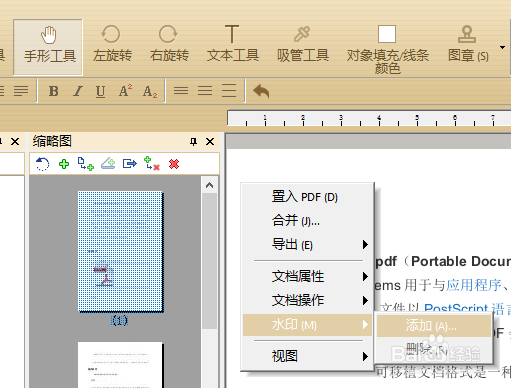Click the undo arrow icon
Viewport: 511px width, 388px height.
(261, 91)
